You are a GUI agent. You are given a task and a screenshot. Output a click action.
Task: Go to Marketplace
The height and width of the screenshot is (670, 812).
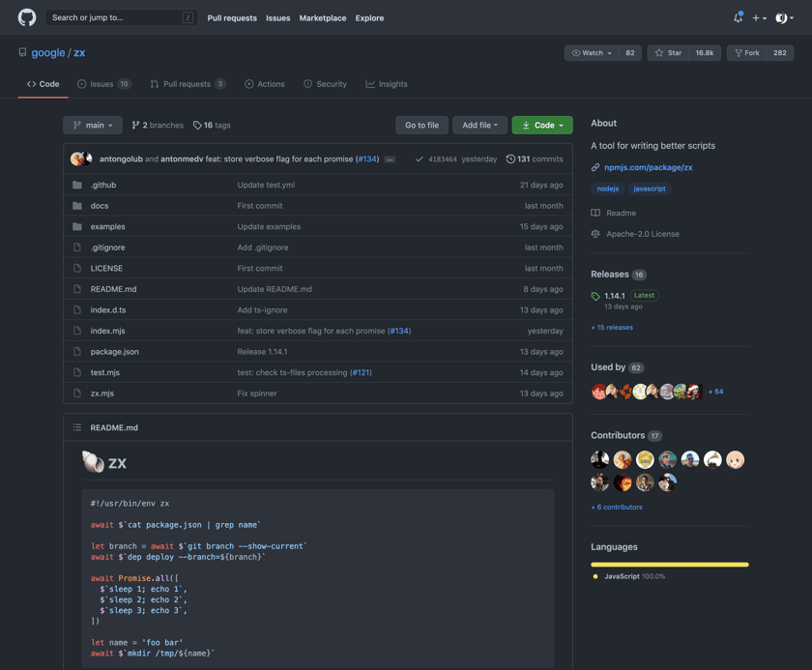click(x=323, y=18)
